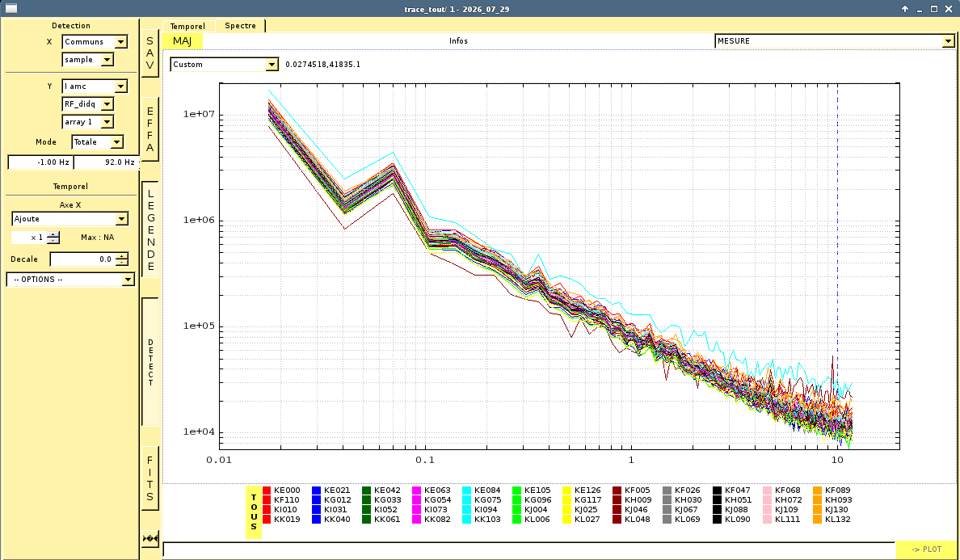Viewport: 960px width, 560px height.
Task: Select the Spectre tab
Action: click(240, 26)
